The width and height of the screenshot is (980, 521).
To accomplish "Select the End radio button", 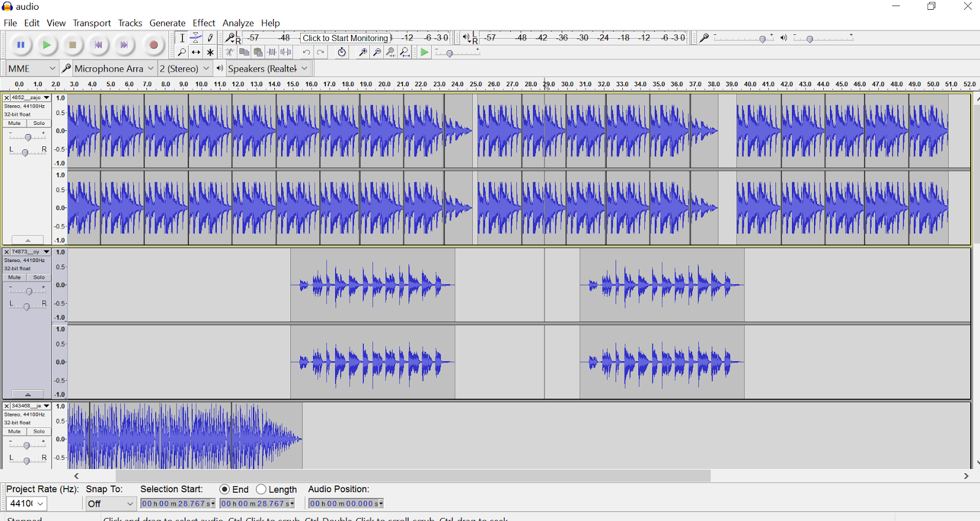I will coord(225,489).
